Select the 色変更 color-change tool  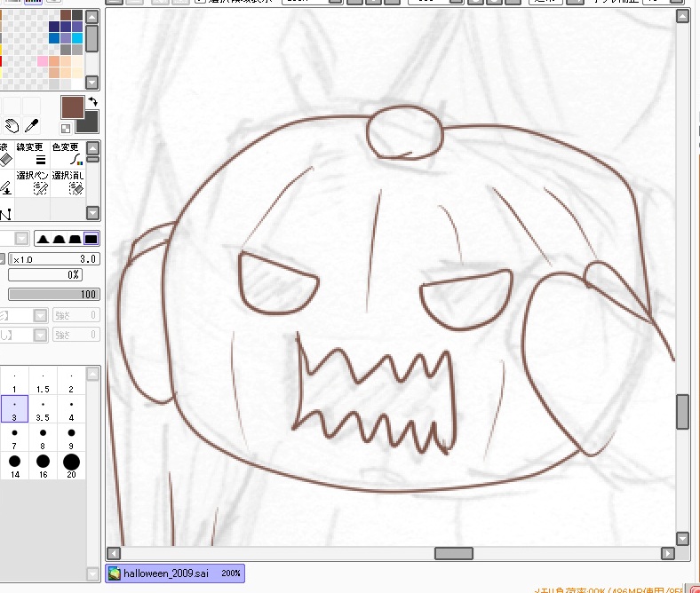[68, 154]
